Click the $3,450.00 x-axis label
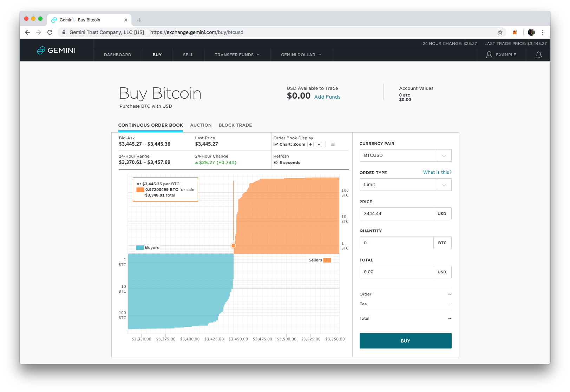This screenshot has height=392, width=570. pyautogui.click(x=238, y=339)
